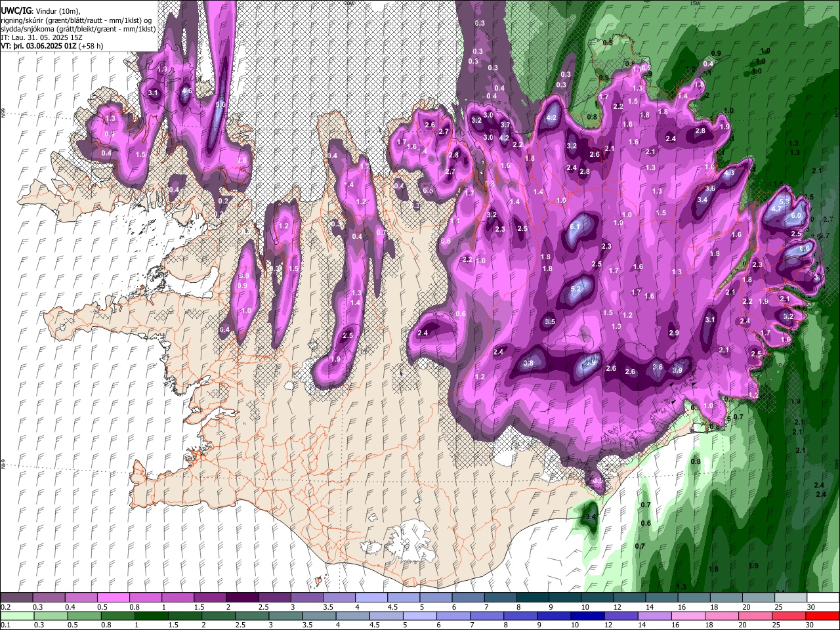Click the 3.4 rain value in the green patch

pos(590,517)
